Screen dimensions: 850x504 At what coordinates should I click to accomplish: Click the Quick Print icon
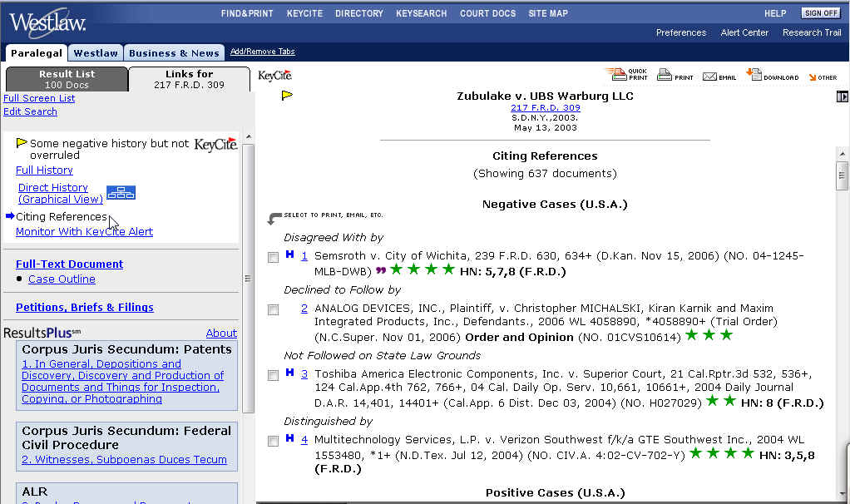(x=618, y=75)
